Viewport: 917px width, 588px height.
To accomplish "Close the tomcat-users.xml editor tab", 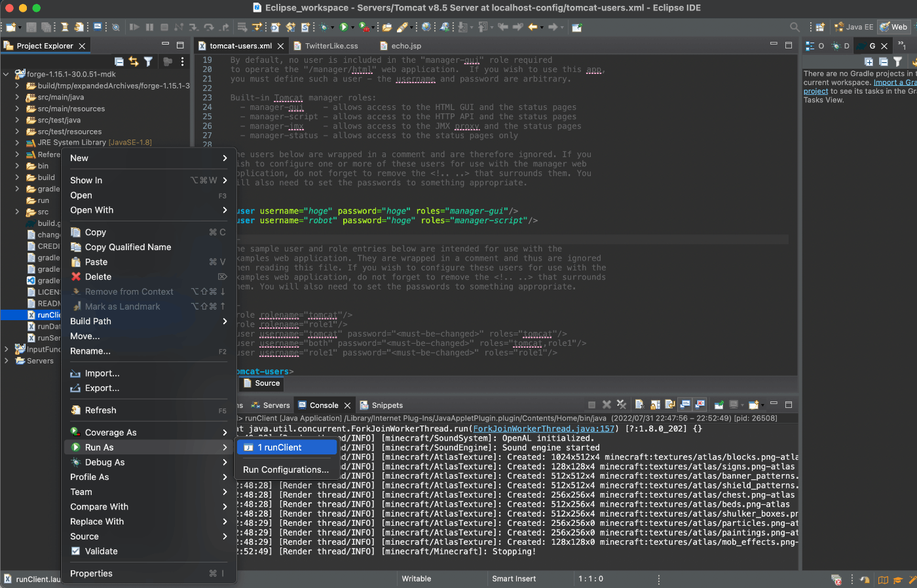I will tap(281, 46).
